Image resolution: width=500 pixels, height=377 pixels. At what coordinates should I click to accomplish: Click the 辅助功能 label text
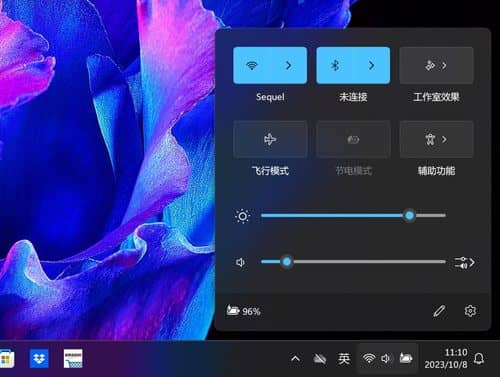coord(436,171)
